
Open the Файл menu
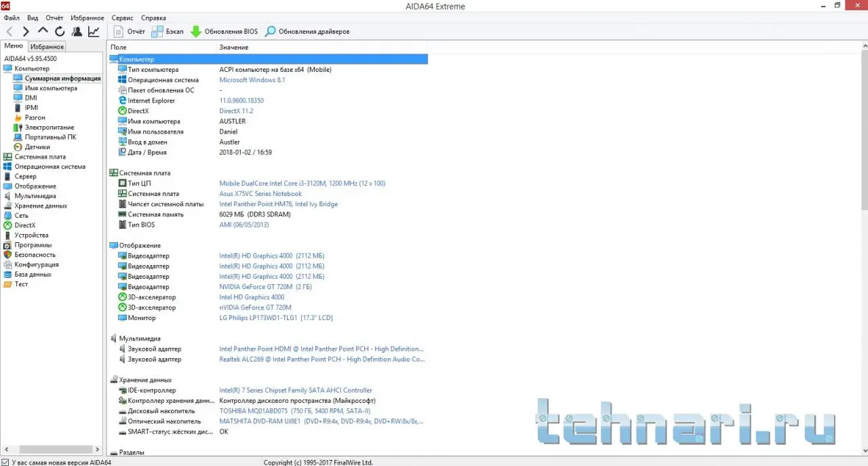click(12, 18)
